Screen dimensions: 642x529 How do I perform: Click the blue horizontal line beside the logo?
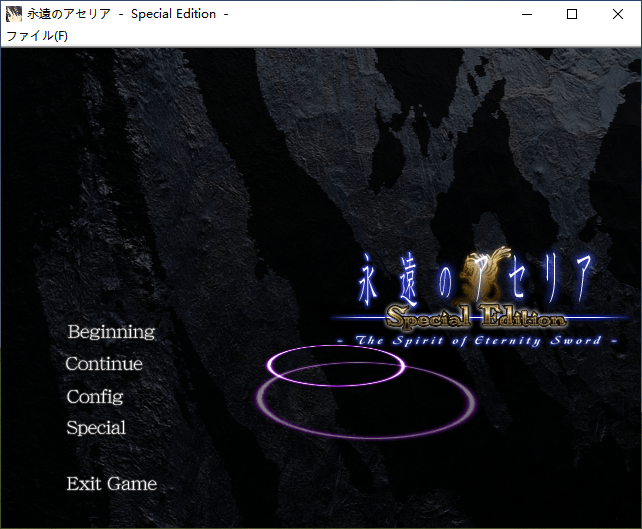click(x=600, y=318)
